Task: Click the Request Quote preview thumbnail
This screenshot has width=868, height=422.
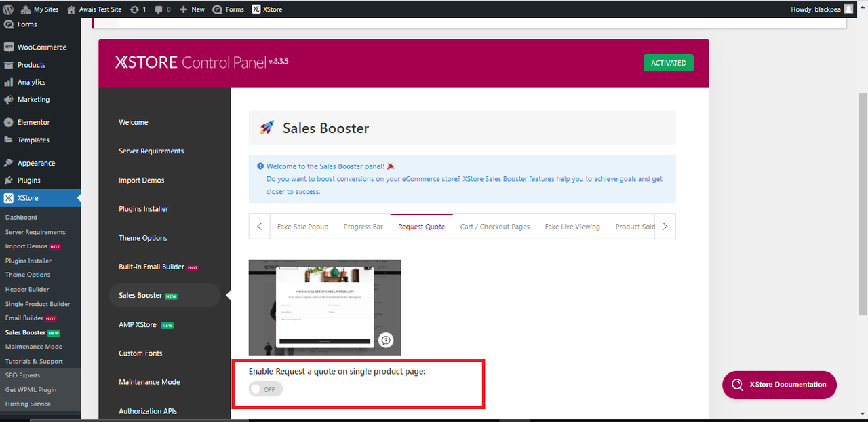Action: 325,307
